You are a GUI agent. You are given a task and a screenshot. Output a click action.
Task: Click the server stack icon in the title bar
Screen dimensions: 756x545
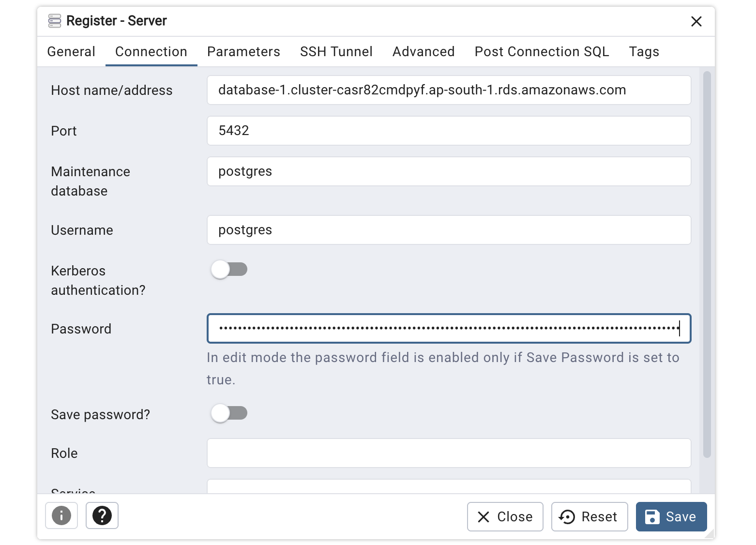[x=54, y=21]
